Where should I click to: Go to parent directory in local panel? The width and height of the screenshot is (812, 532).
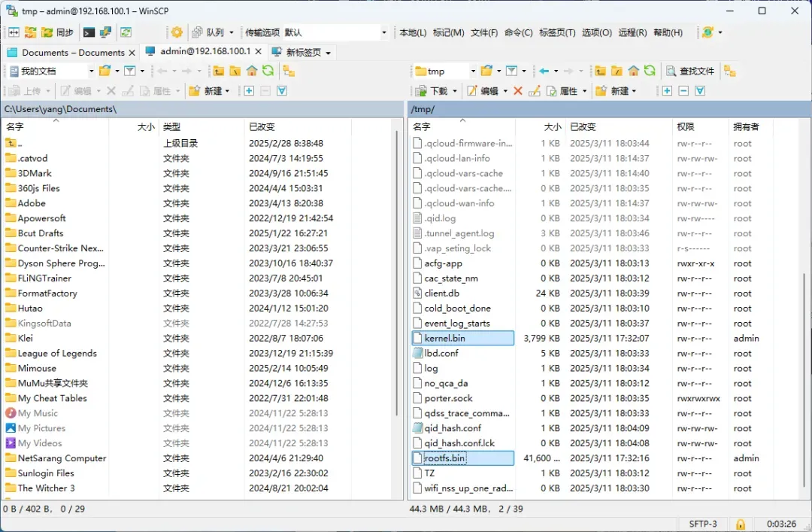[x=218, y=71]
